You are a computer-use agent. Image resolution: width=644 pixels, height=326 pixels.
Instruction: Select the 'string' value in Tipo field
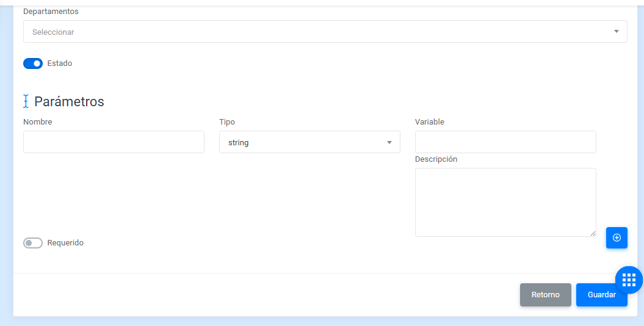(x=238, y=142)
